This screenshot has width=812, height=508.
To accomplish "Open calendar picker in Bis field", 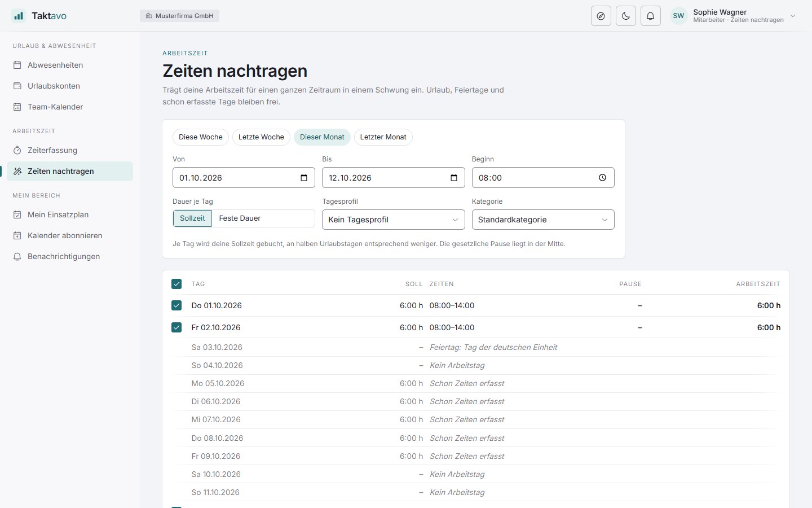I will pos(454,178).
